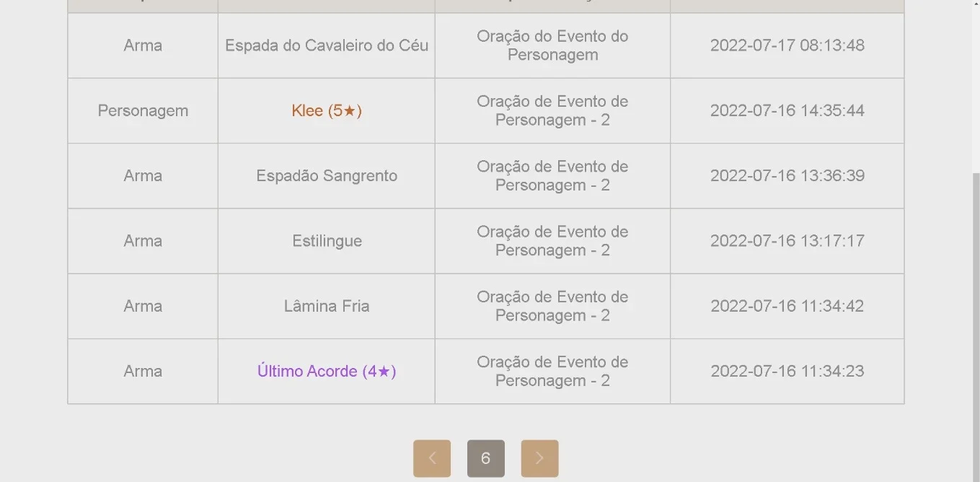The width and height of the screenshot is (980, 482).
Task: Go to the previous page arrow
Action: 432,458
